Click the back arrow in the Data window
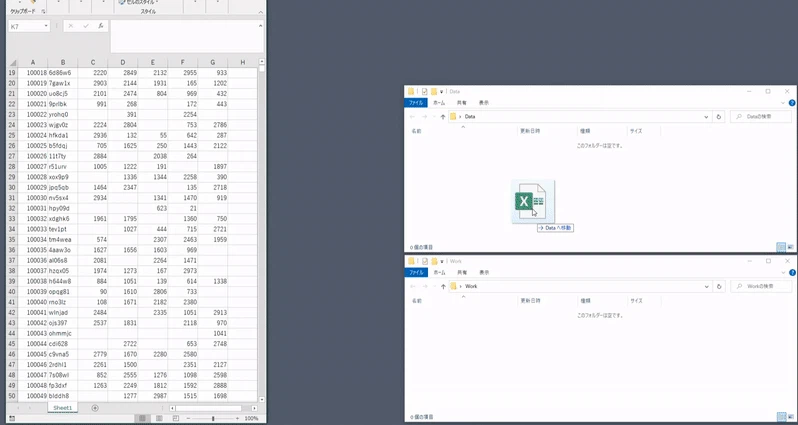The height and width of the screenshot is (425, 798). pyautogui.click(x=413, y=117)
